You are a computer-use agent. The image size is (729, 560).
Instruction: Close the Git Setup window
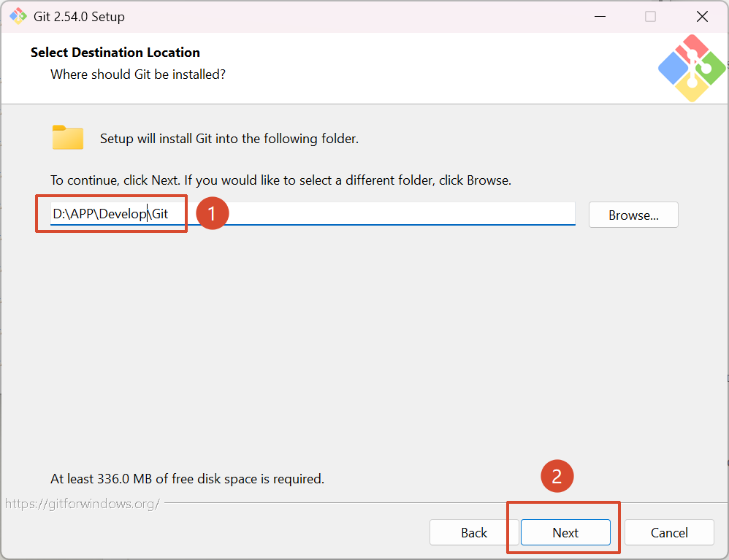tap(702, 16)
